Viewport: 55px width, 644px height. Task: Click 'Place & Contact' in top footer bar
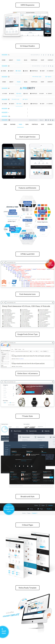pyautogui.click(x=17, y=431)
